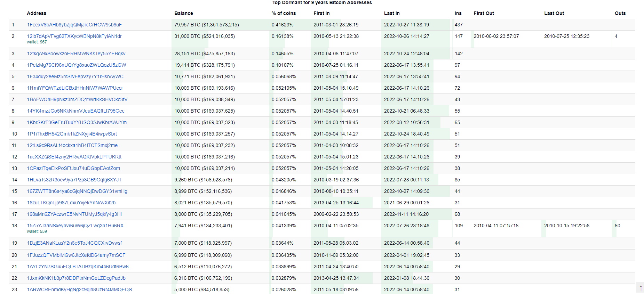644x294 pixels.
Task: Click the 'wallet: 559' label
Action: click(37, 231)
